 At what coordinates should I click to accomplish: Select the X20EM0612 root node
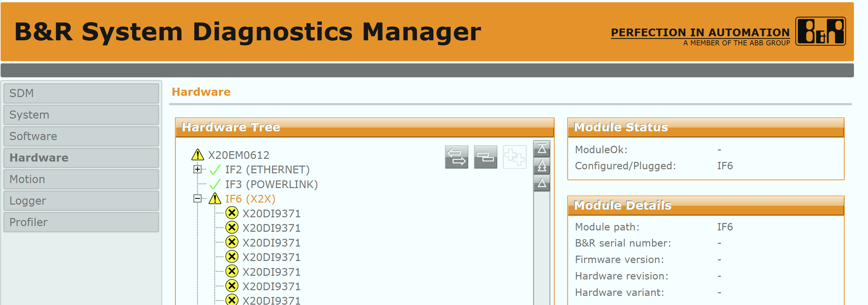tap(239, 155)
